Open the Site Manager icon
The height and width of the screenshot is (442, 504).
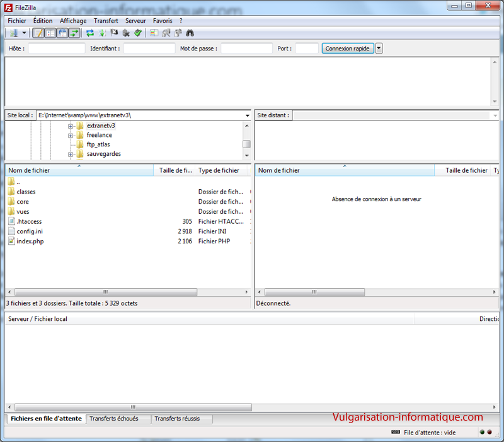[13, 33]
